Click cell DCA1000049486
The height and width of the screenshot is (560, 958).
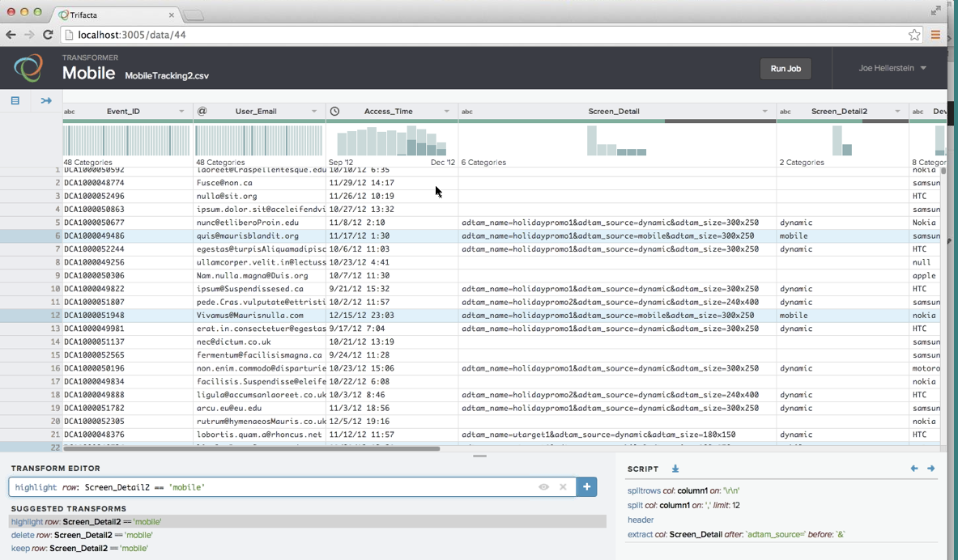coord(94,235)
